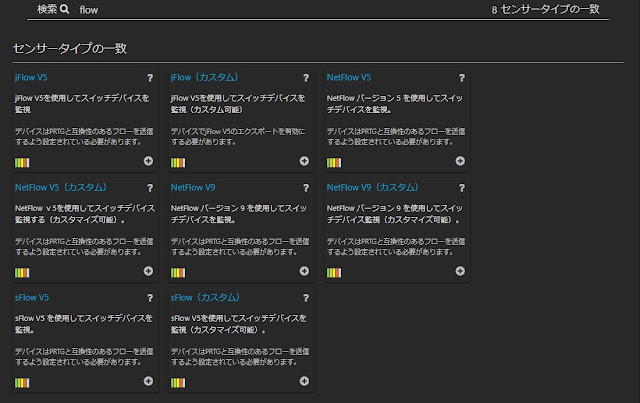
Task: Add the jFlow（カスタム） sensor with plus icon
Action: 304,161
